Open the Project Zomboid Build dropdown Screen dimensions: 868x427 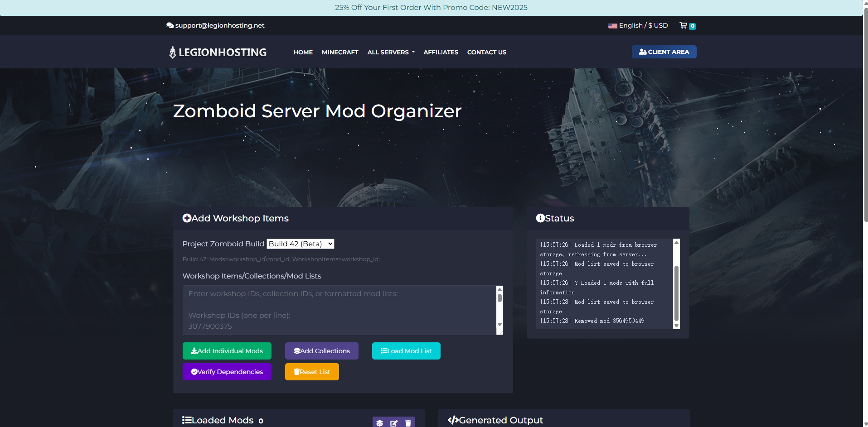301,244
